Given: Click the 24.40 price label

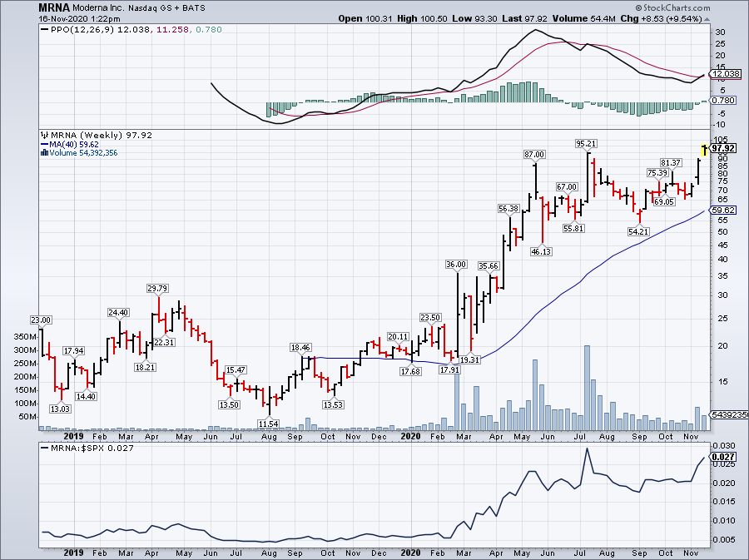Looking at the screenshot, I should pyautogui.click(x=118, y=313).
